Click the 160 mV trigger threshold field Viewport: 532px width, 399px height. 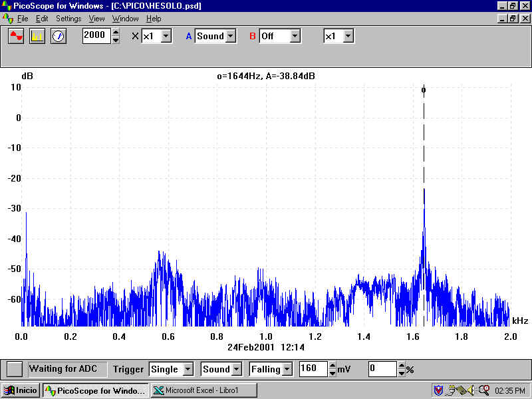[313, 368]
